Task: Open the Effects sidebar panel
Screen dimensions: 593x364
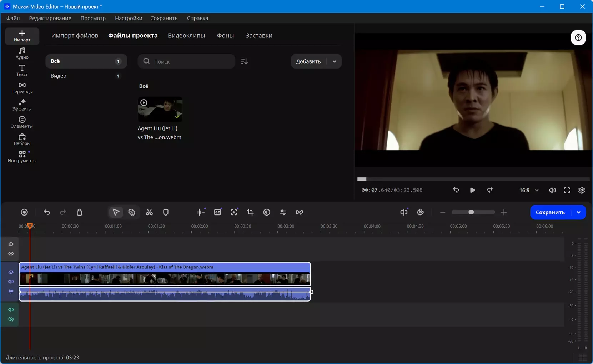Action: tap(22, 105)
